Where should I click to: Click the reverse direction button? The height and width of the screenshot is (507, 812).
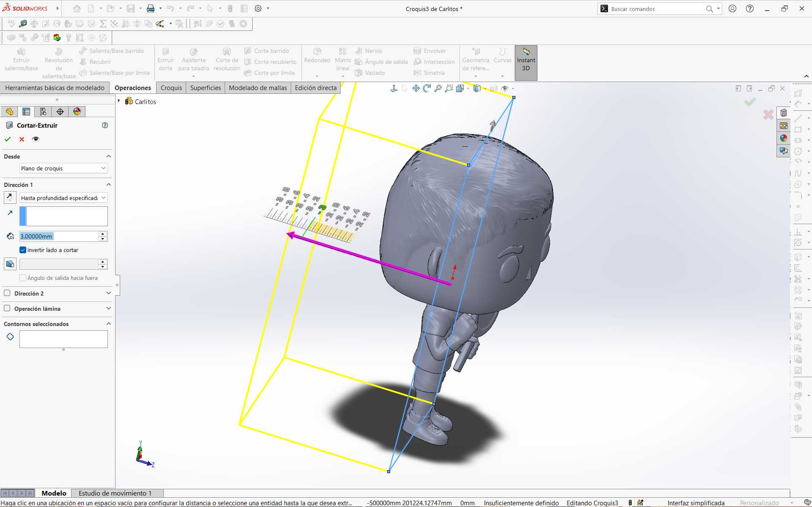click(x=10, y=197)
